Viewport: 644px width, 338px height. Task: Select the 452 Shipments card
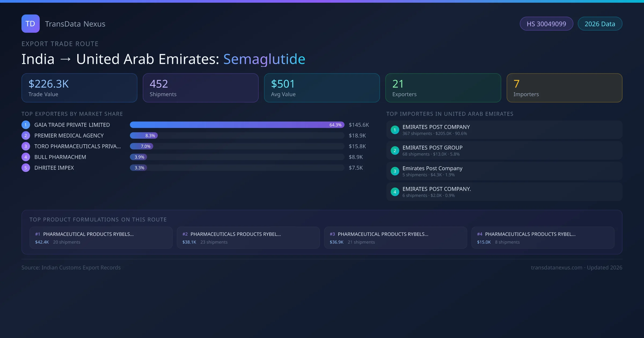pos(200,88)
